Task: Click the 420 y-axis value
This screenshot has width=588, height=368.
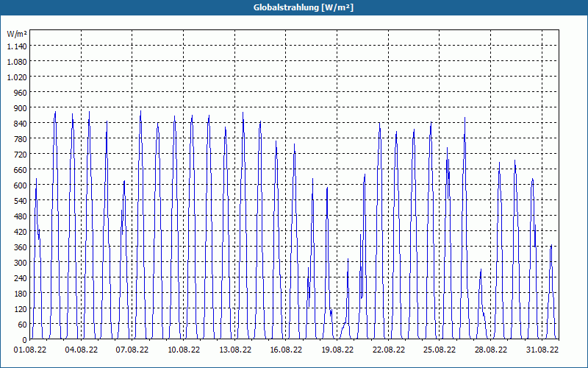Action: pyautogui.click(x=21, y=231)
